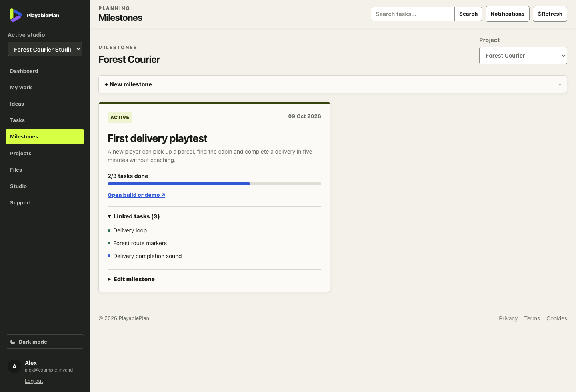This screenshot has width=576, height=392.
Task: Click the user avatar circle labeled A
Action: [14, 366]
